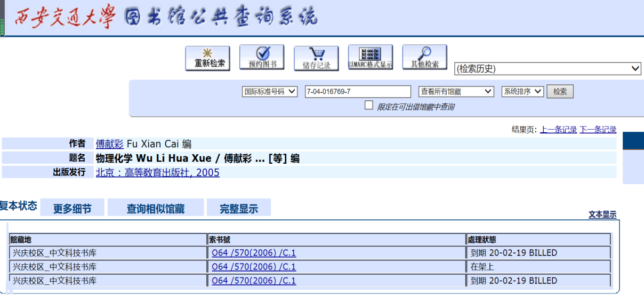
Task: Open the 系统排序 sort order dropdown
Action: (522, 91)
